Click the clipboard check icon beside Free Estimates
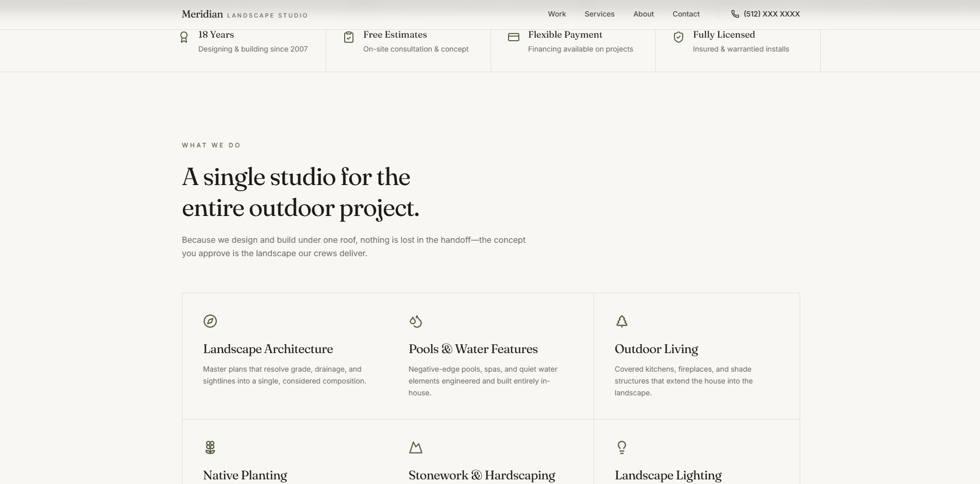 coord(349,37)
